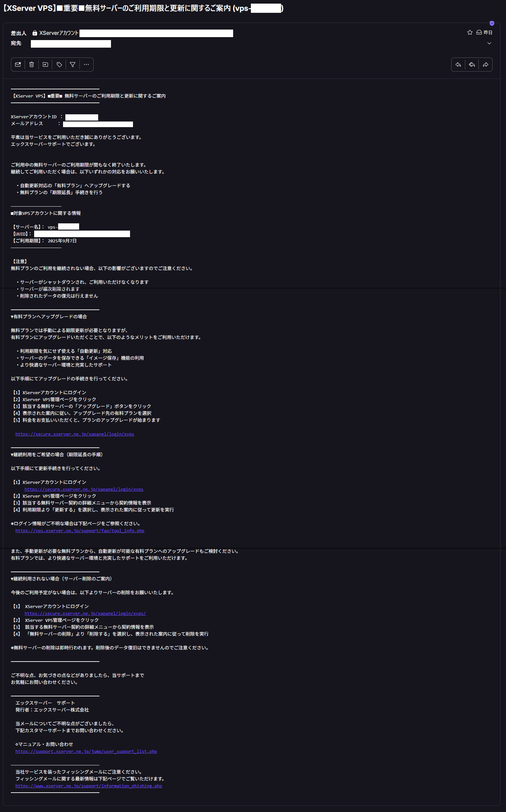Screen dimensions: 506x812
Task: Click expiry date 2025年9月7日
Action: [62, 241]
